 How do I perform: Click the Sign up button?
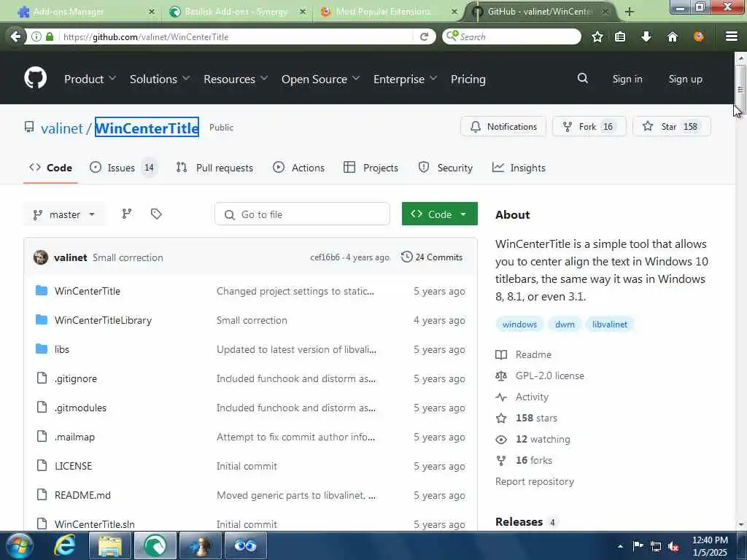point(685,79)
